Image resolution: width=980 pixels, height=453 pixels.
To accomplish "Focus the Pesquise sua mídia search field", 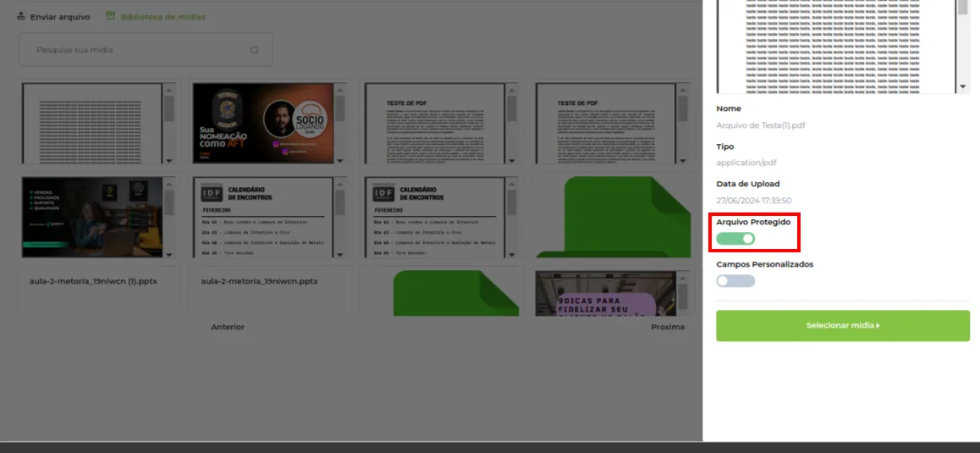I will [x=146, y=49].
